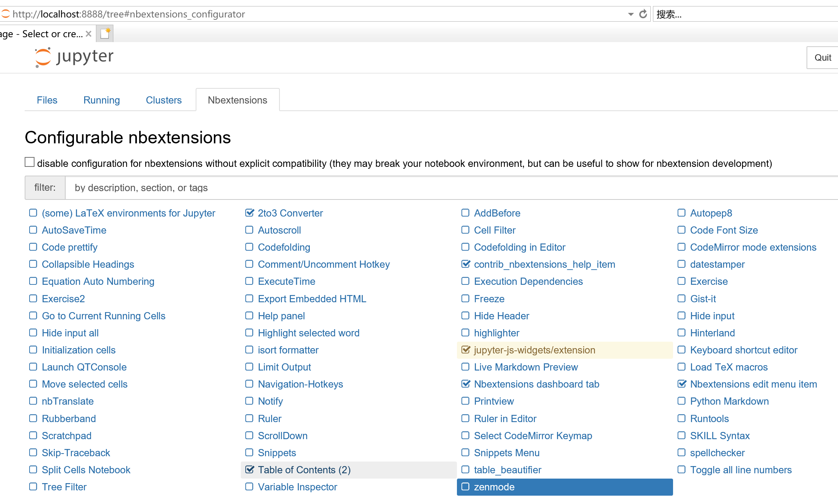Uncheck contrib_nbextensions_help_item checkbox
This screenshot has height=504, width=838.
pyautogui.click(x=466, y=264)
